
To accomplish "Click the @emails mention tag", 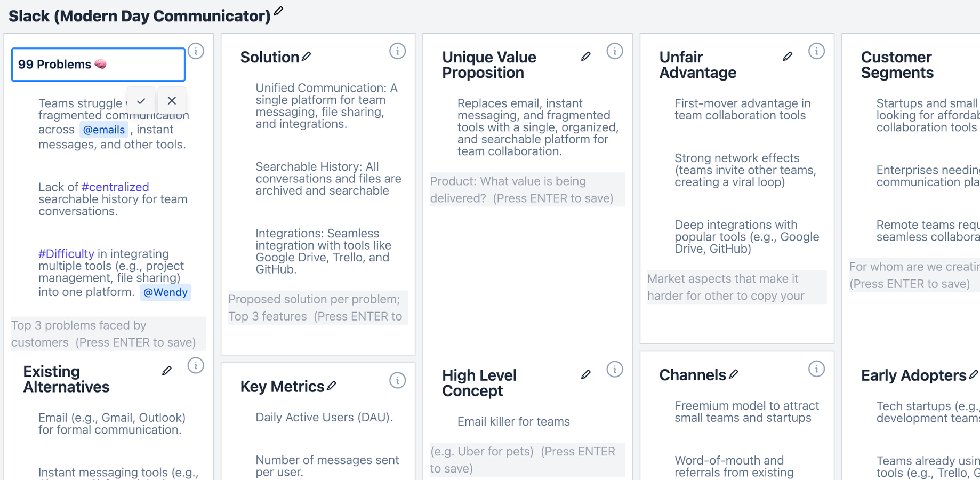I will click(x=104, y=130).
